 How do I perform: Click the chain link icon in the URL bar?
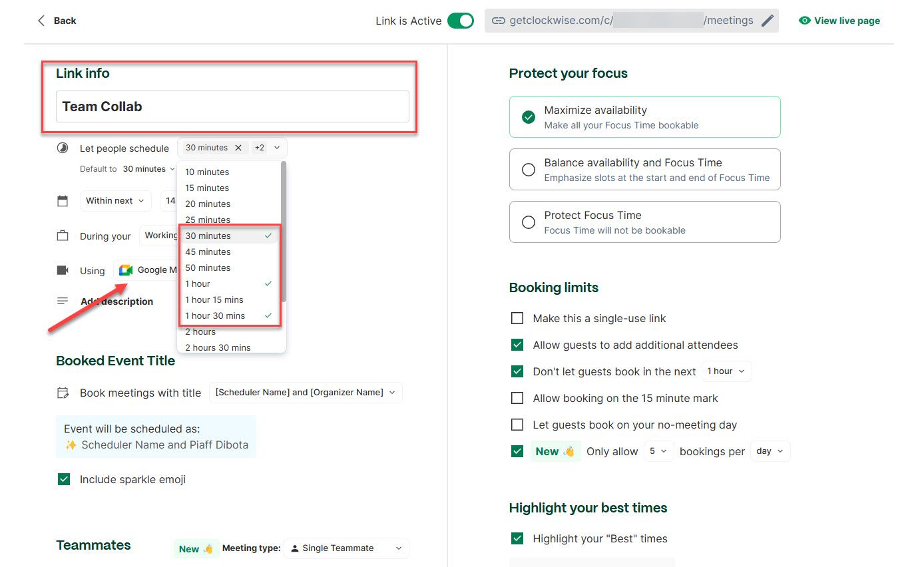(499, 21)
